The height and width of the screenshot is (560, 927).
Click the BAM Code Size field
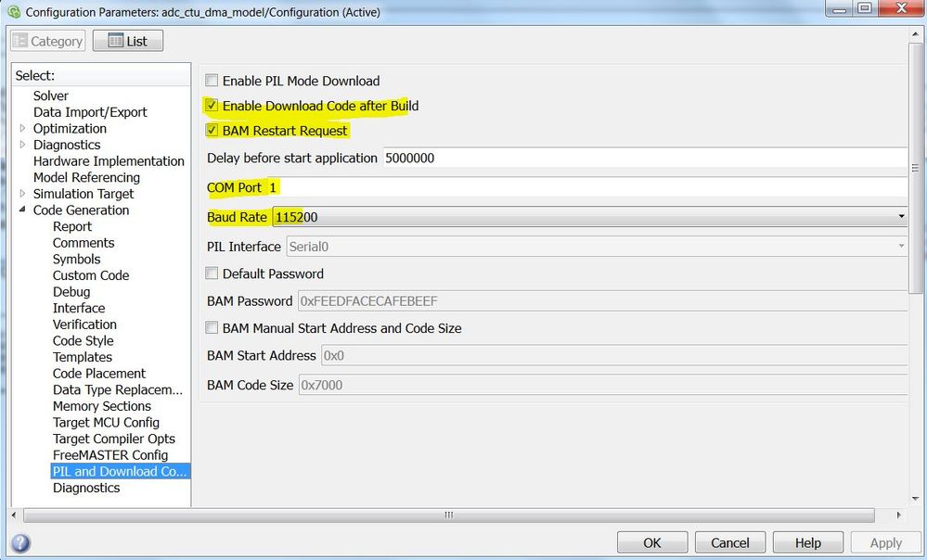602,385
